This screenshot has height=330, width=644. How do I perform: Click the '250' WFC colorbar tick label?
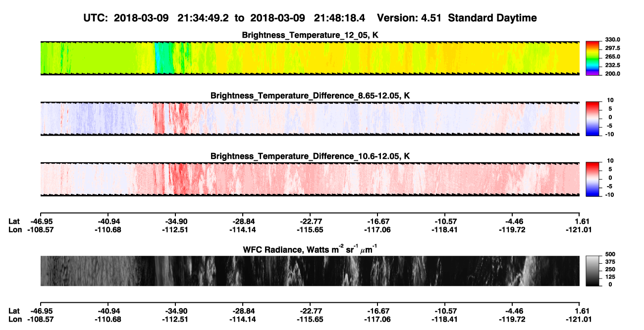click(609, 269)
